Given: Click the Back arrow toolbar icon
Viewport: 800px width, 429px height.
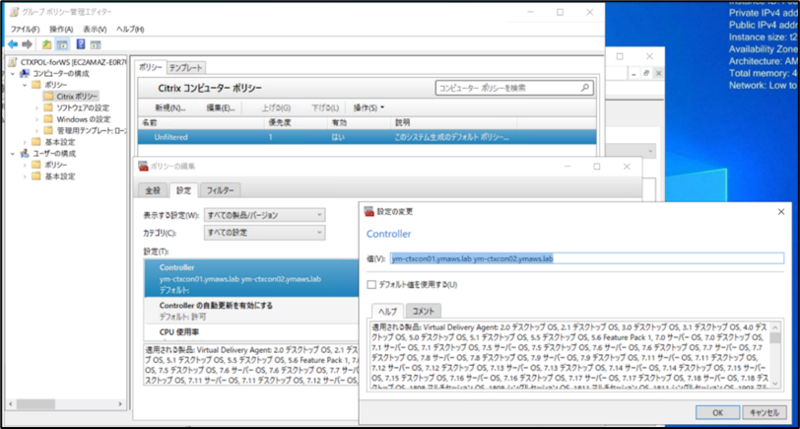Looking at the screenshot, I should tap(13, 44).
